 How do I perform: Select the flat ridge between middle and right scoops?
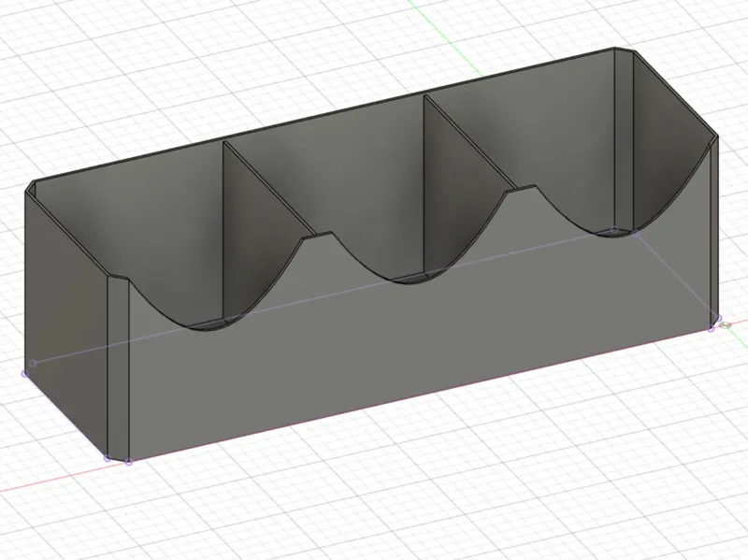tap(521, 190)
